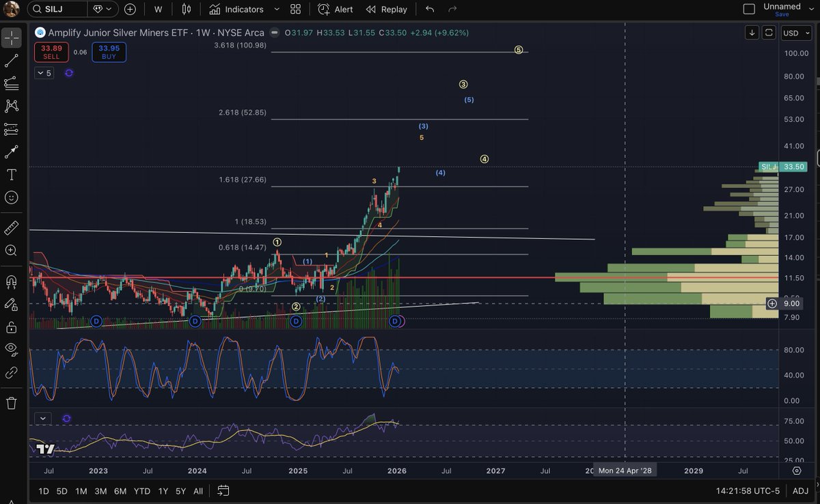Open the time axis settings gear
This screenshot has width=820, height=504.
pyautogui.click(x=797, y=471)
